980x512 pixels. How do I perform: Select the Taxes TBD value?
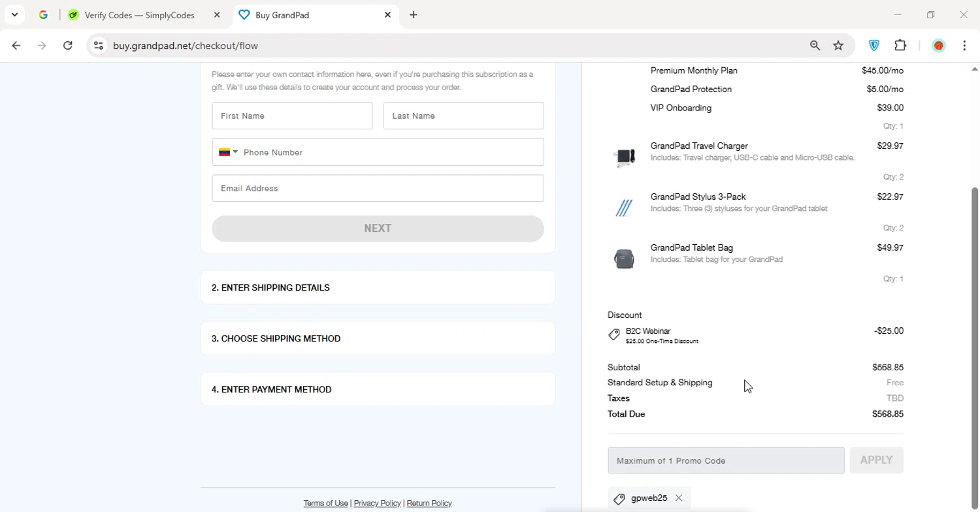895,398
